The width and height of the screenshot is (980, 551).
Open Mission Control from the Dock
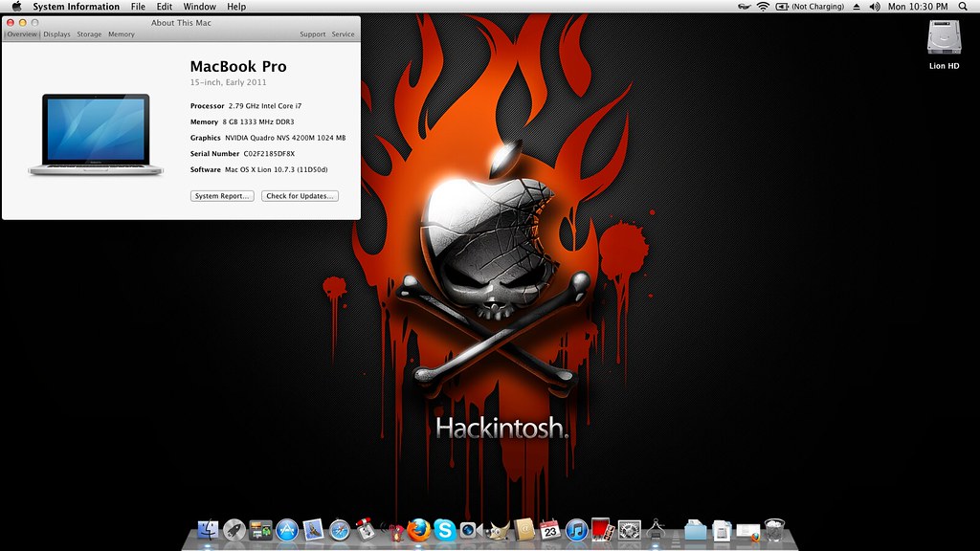(260, 530)
